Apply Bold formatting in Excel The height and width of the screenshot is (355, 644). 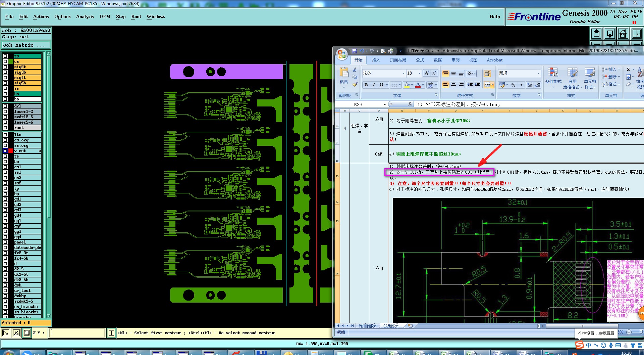point(366,85)
